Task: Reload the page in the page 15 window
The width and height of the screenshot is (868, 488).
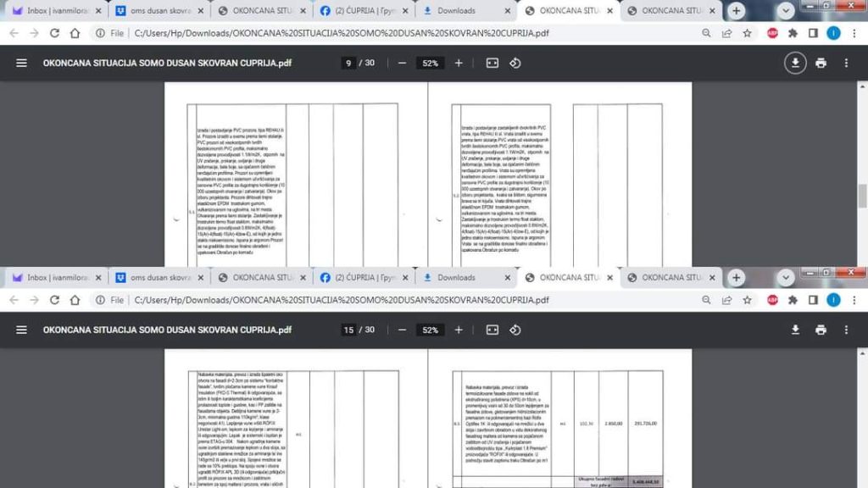Action: click(x=55, y=300)
